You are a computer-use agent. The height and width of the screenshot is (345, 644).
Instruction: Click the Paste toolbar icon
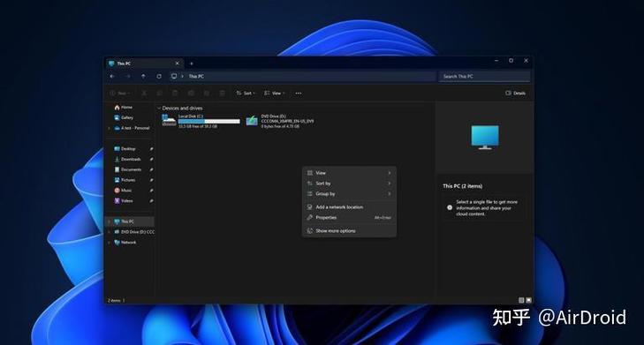click(175, 94)
